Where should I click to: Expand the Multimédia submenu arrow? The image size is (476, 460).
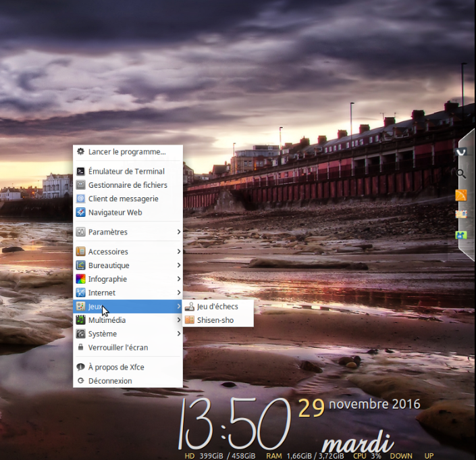178,320
